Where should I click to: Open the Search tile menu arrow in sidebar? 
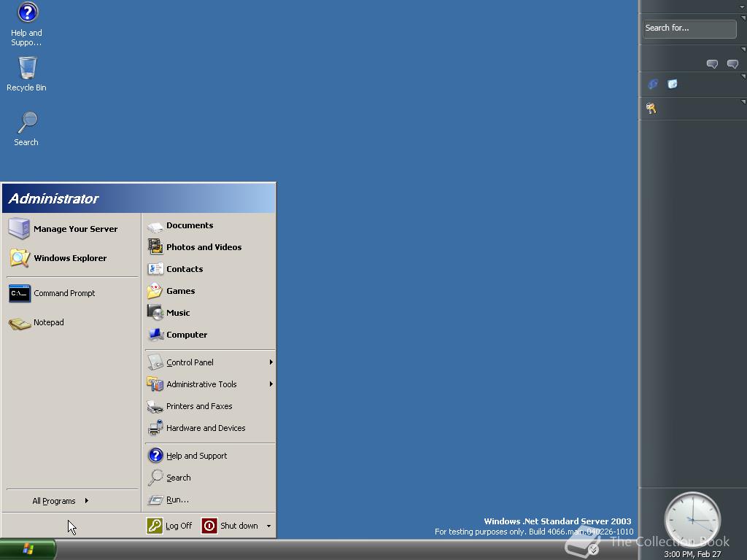tap(743, 18)
